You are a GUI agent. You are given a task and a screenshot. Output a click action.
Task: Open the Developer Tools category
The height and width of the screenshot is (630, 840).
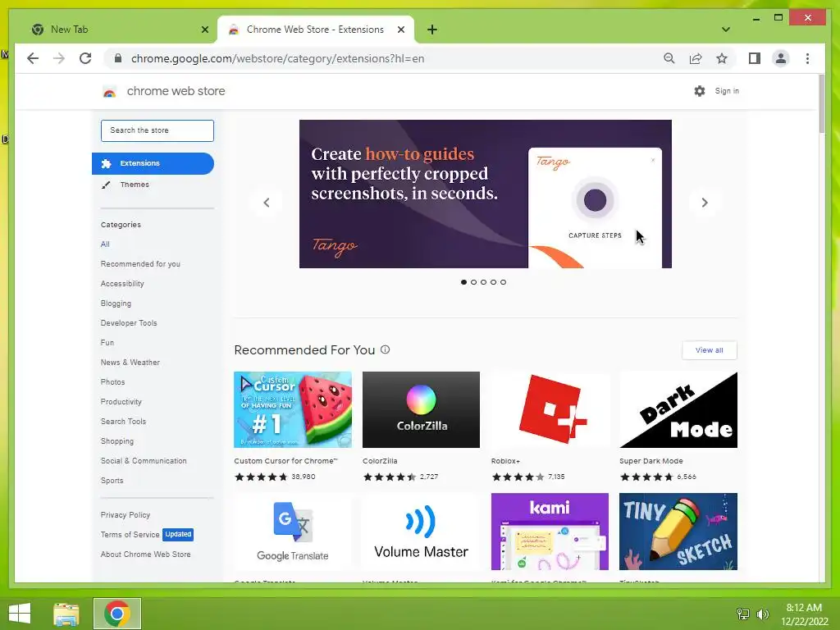pyautogui.click(x=129, y=323)
